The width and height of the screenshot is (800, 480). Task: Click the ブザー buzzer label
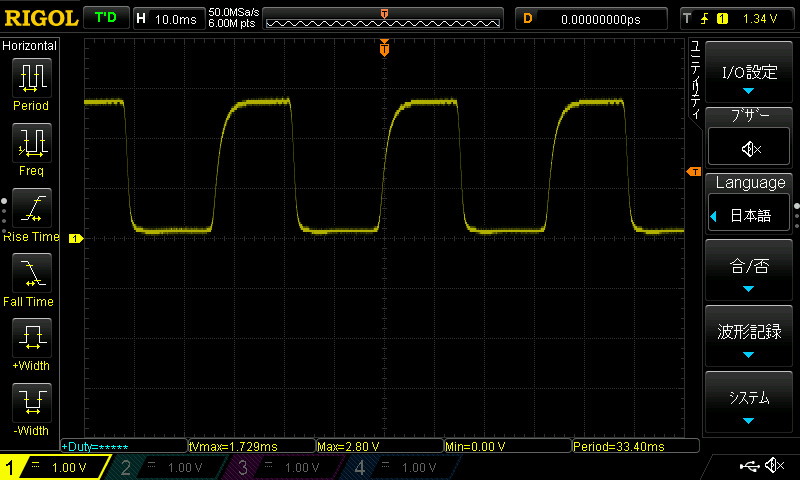click(750, 115)
